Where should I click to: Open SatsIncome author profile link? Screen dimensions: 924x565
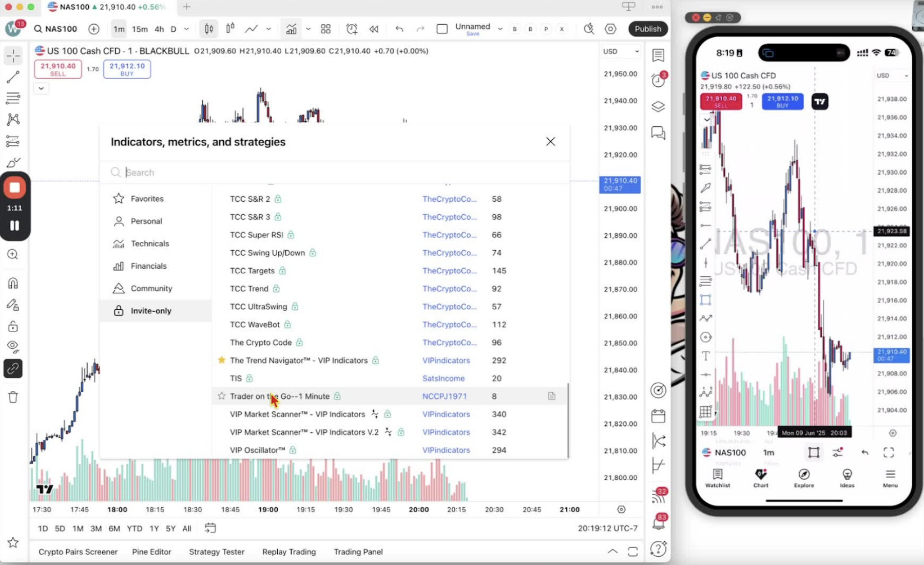[x=444, y=378]
